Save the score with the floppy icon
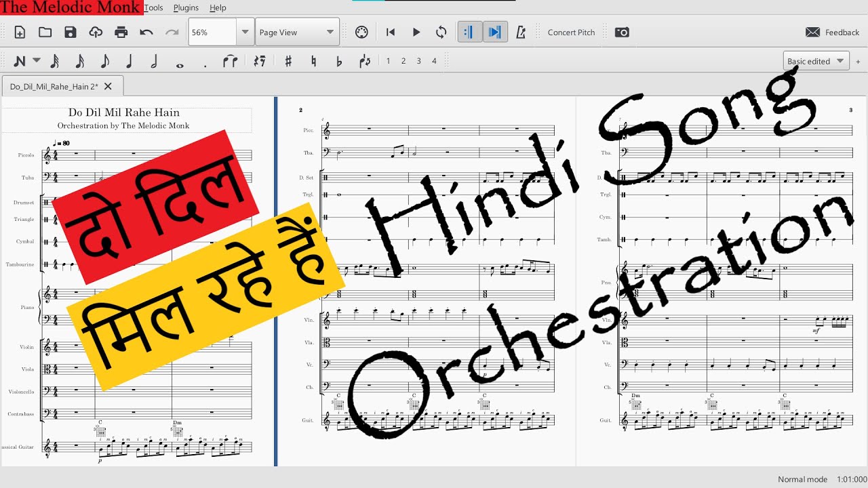The image size is (868, 488). pyautogui.click(x=71, y=33)
